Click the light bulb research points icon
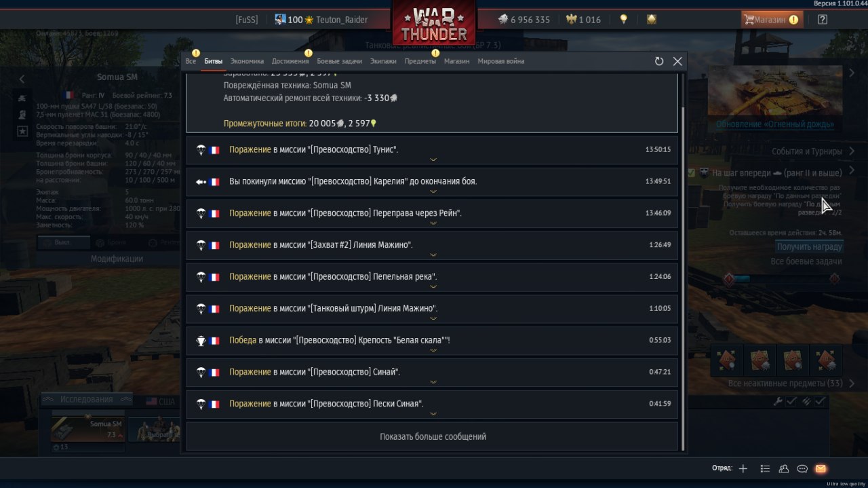 pos(624,20)
